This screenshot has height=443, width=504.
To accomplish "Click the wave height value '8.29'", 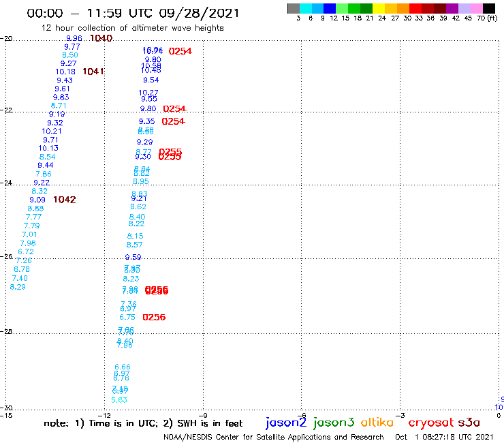I will coord(18,287).
